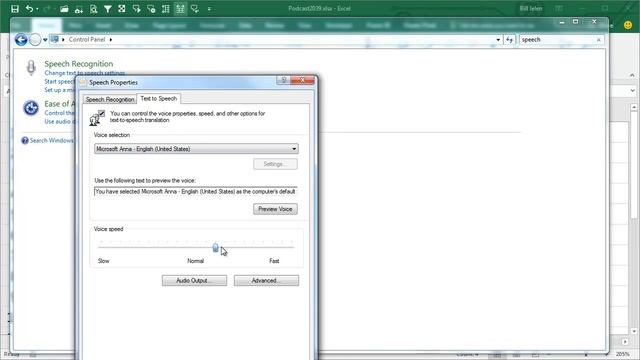Click the Preview Voice button
Image resolution: width=640 pixels, height=360 pixels.
coord(276,209)
